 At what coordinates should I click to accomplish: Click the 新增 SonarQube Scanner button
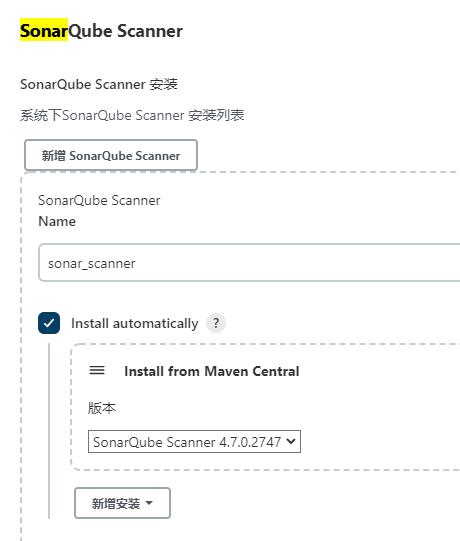tap(111, 155)
